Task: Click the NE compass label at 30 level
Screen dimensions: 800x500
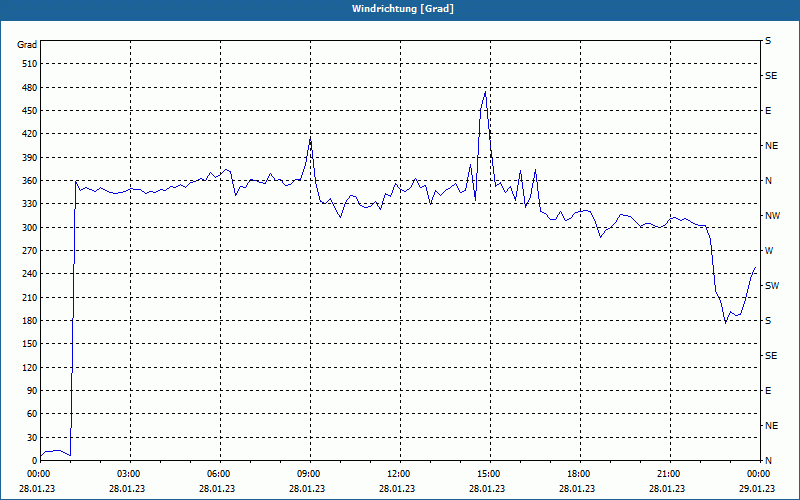Action: [772, 426]
